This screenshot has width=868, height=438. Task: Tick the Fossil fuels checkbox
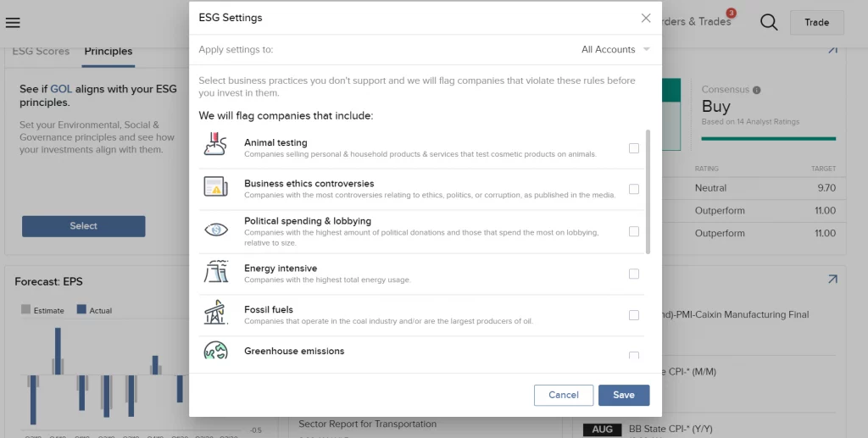point(634,315)
